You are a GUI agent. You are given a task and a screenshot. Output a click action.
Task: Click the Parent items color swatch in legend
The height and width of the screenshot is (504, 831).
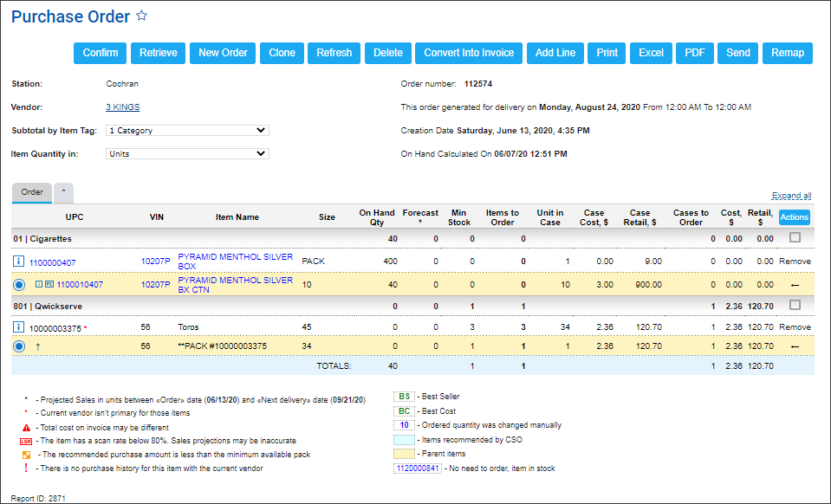[x=404, y=453]
